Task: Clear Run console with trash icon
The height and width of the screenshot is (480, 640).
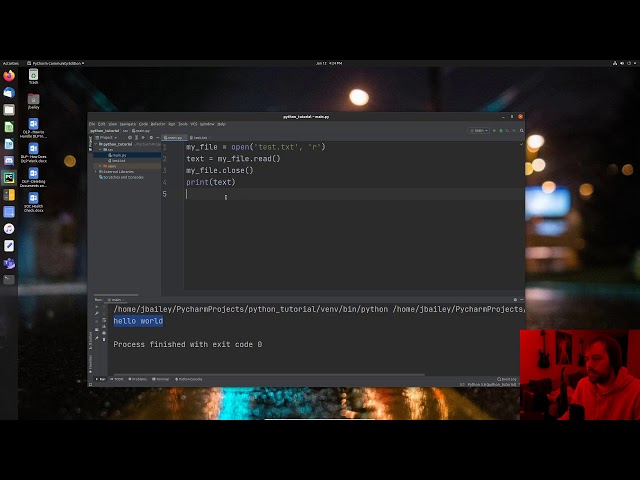Action: click(x=104, y=340)
